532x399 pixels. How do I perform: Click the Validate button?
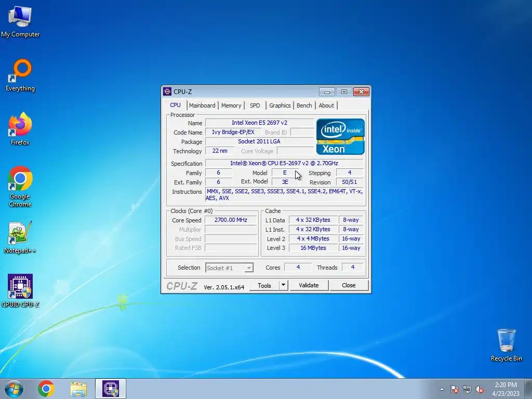[309, 285]
